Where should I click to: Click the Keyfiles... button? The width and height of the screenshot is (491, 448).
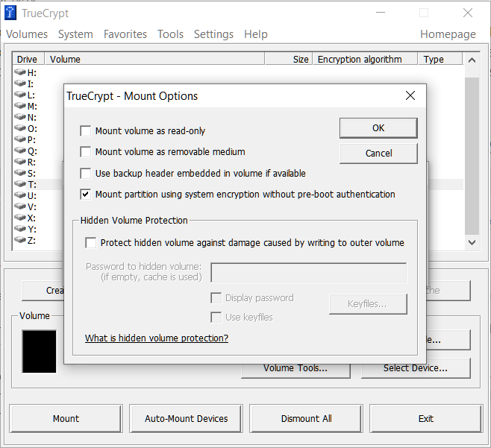[368, 304]
